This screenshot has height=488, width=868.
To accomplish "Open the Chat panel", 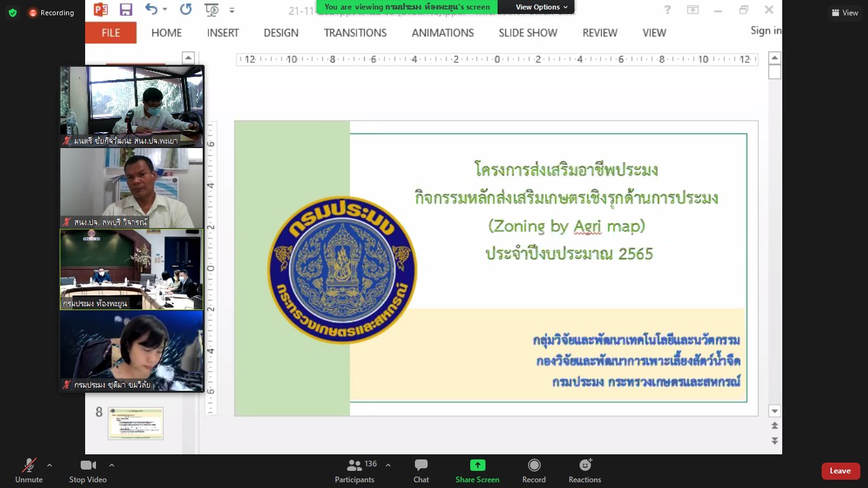I will click(x=421, y=470).
